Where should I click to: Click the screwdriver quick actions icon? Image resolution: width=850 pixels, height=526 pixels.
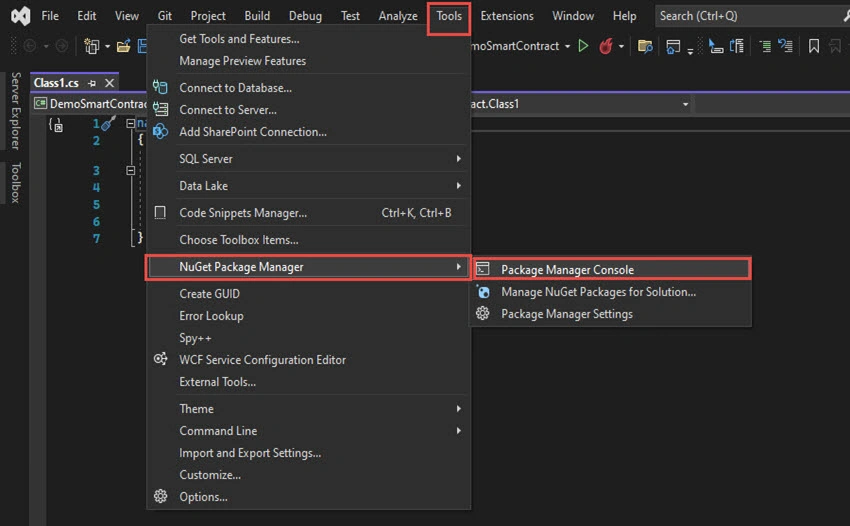(108, 124)
